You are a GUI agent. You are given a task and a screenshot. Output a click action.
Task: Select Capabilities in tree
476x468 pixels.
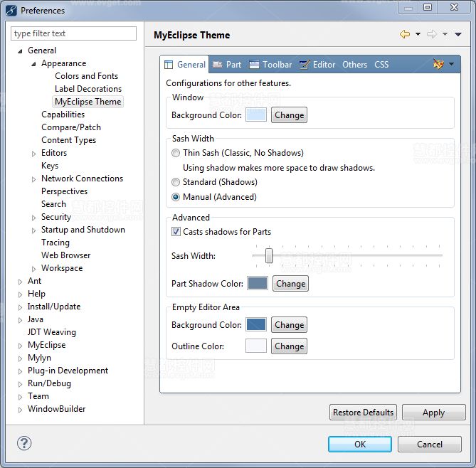click(63, 115)
